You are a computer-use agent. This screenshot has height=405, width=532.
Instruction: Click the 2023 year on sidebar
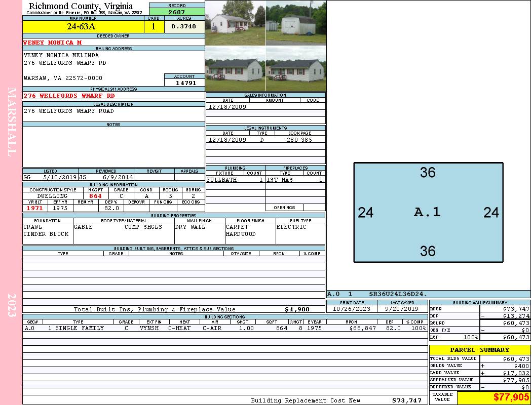pyautogui.click(x=12, y=305)
